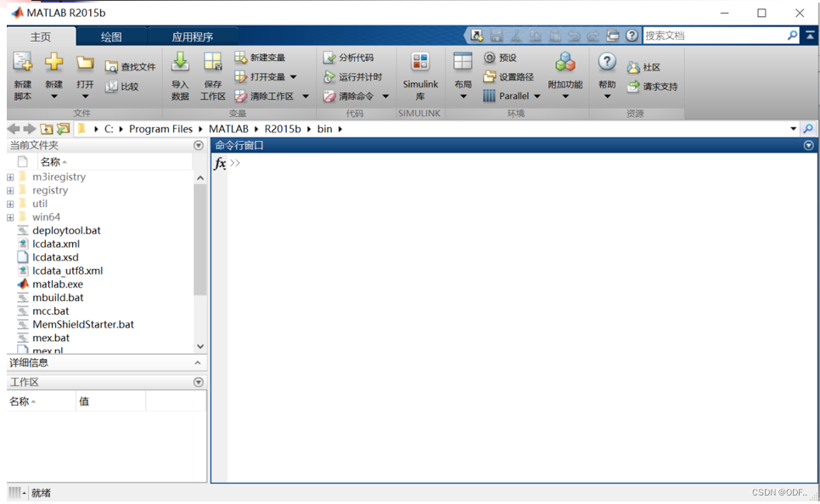Switch to the 绘图 (Plots) tab

click(x=111, y=36)
